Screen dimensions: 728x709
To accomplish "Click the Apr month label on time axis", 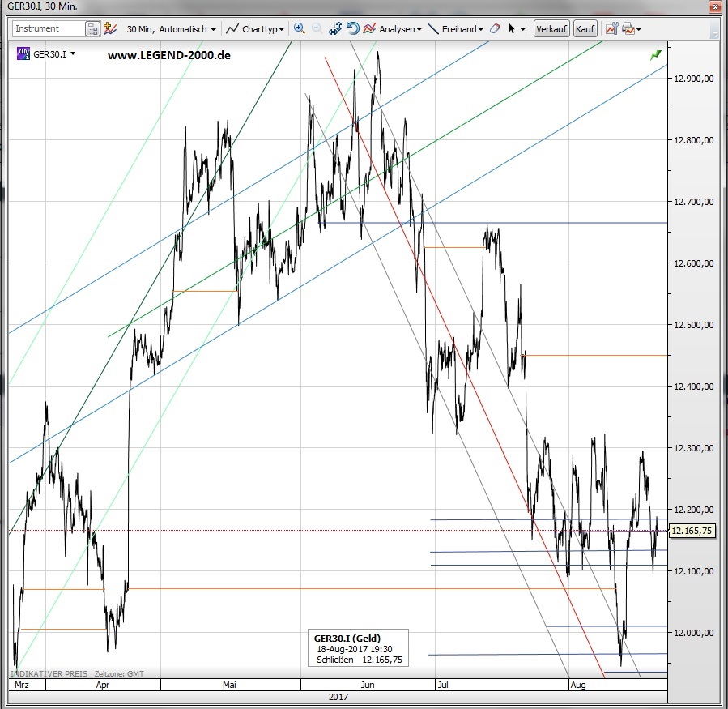I will 103,685.
